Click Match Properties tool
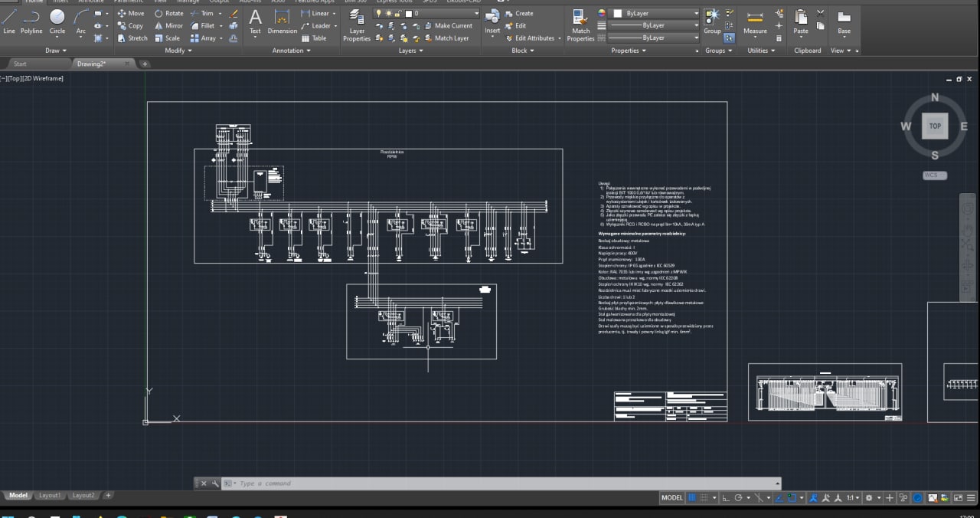Screen dimensions: 980x518 pos(580,25)
